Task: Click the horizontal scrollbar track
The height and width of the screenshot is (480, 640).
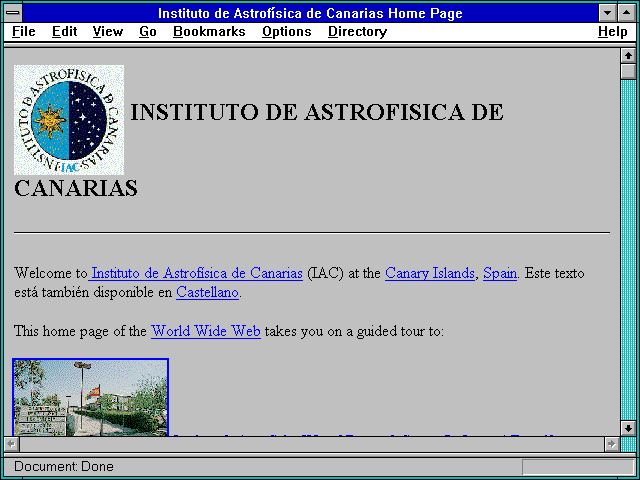Action: tap(312, 444)
